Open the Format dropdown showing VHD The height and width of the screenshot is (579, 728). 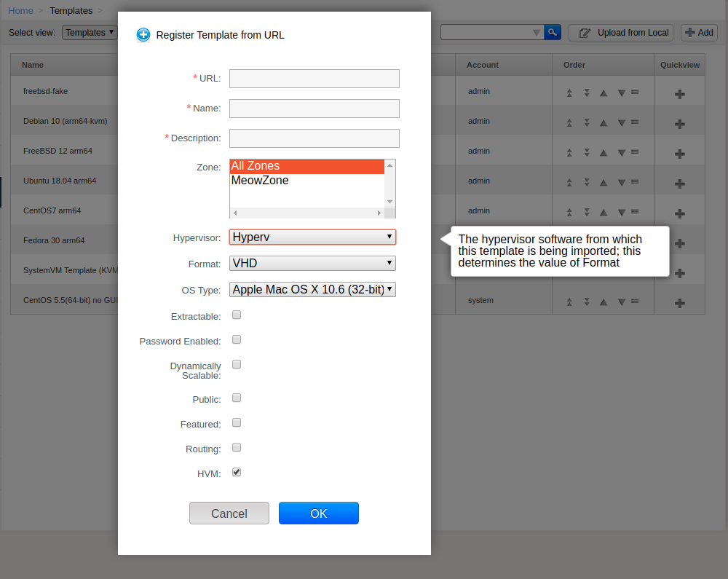point(312,263)
